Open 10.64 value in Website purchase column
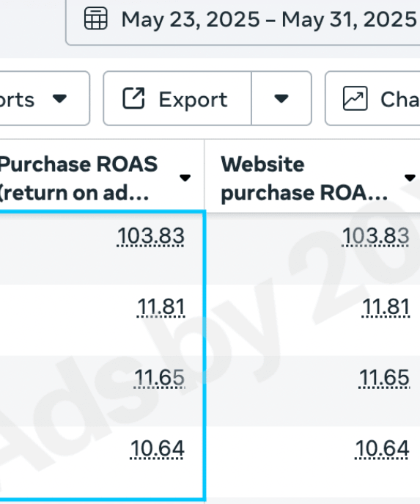 pyautogui.click(x=382, y=448)
